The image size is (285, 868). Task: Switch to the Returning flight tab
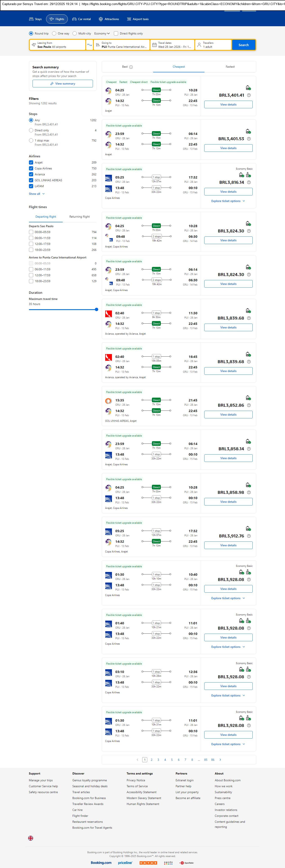coord(79,217)
